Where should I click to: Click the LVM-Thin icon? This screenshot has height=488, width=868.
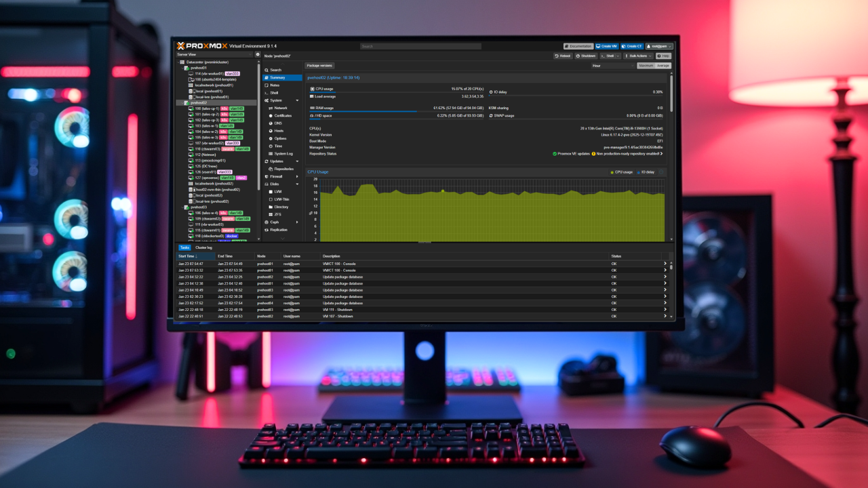[x=271, y=199]
